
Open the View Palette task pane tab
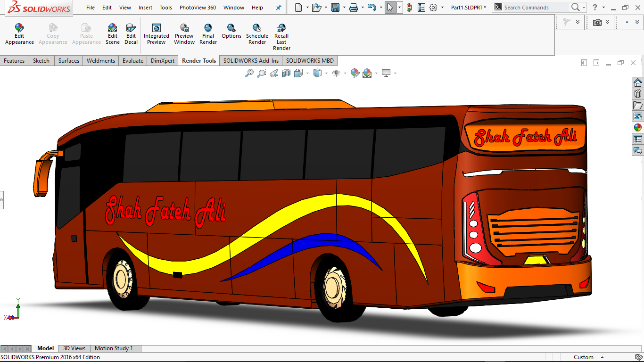click(638, 116)
